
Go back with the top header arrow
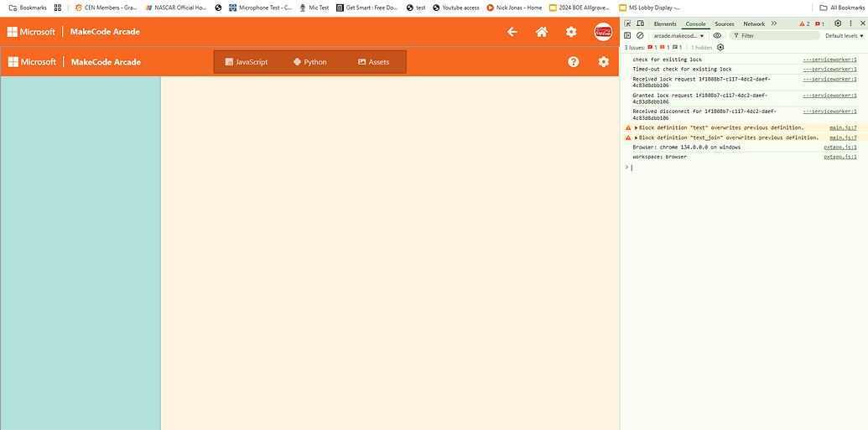tap(512, 32)
